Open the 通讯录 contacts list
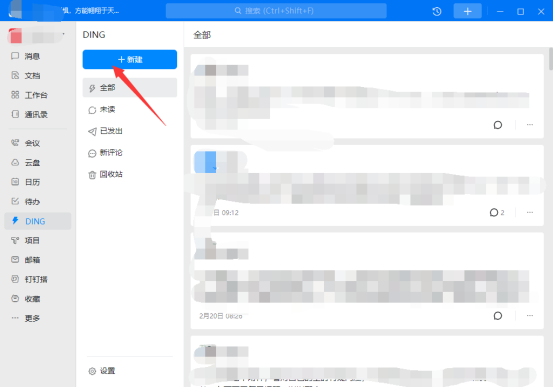Screen dimensions: 553x387 tap(29, 114)
